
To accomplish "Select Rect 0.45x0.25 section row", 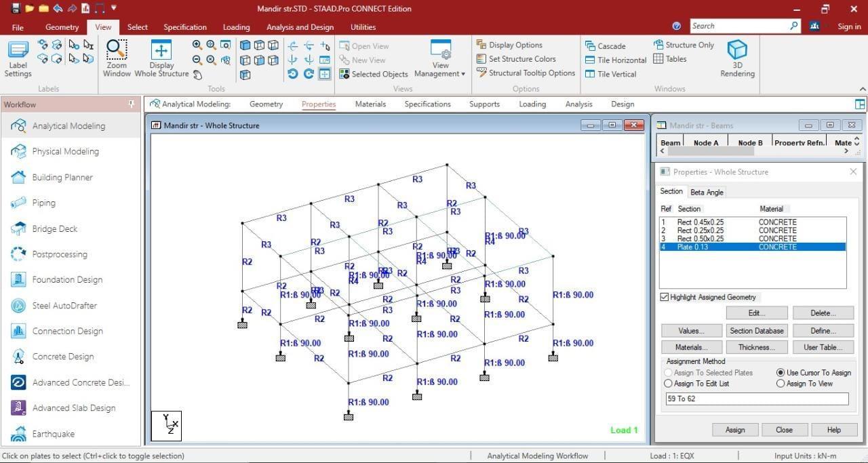I will coord(753,222).
